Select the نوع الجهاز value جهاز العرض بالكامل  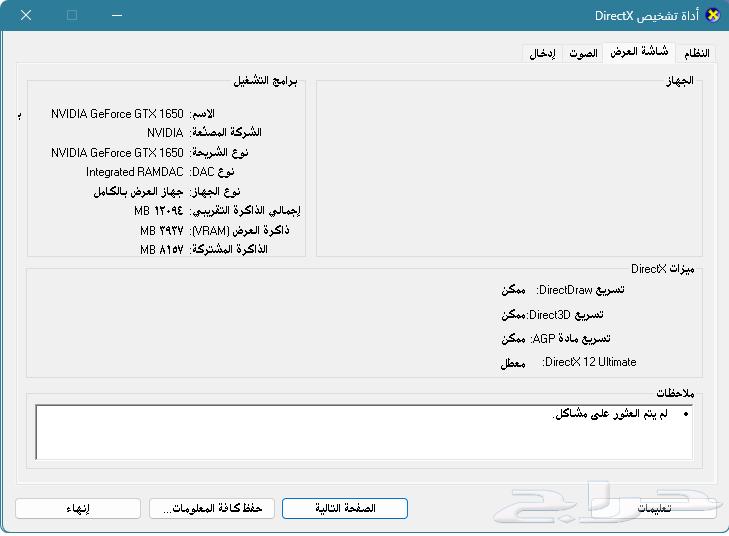[x=139, y=192]
